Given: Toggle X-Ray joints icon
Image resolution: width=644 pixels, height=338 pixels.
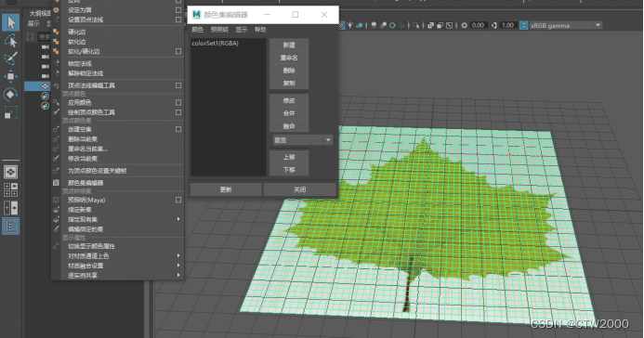Looking at the screenshot, I should [450, 25].
